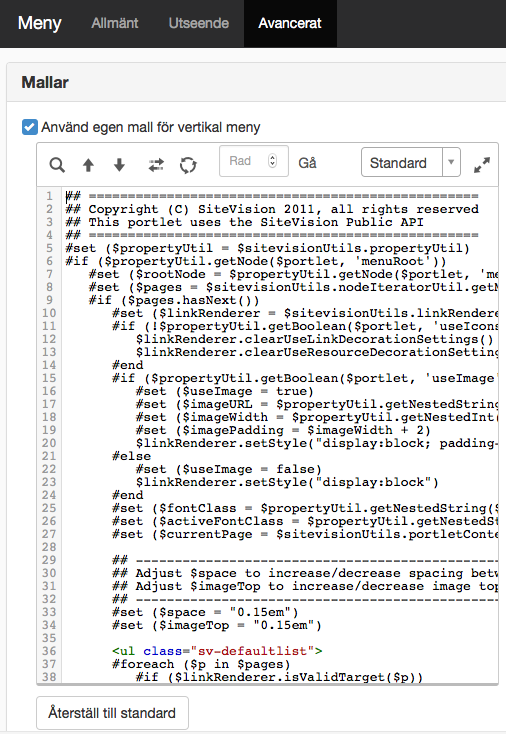The width and height of the screenshot is (506, 734).
Task: Switch to the Allmänt tab
Action: tap(115, 23)
